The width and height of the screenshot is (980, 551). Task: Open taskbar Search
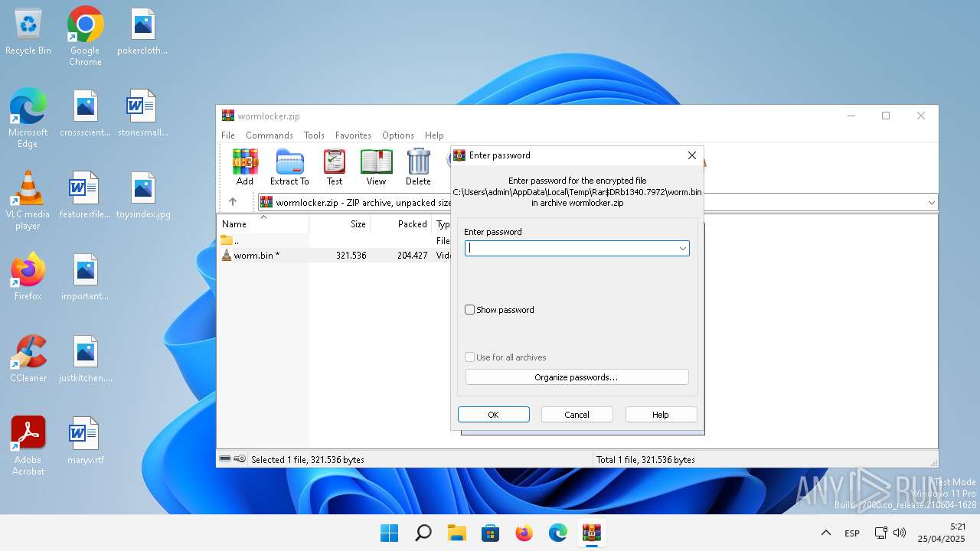point(423,533)
